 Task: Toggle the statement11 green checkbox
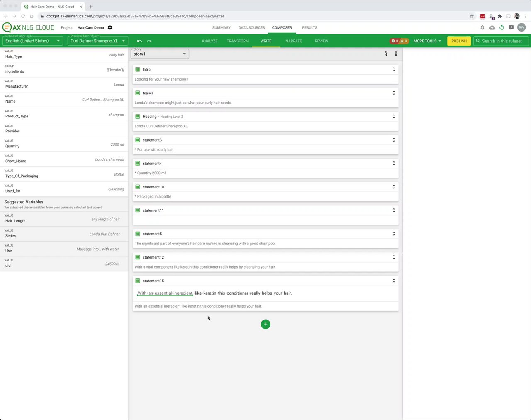[138, 210]
